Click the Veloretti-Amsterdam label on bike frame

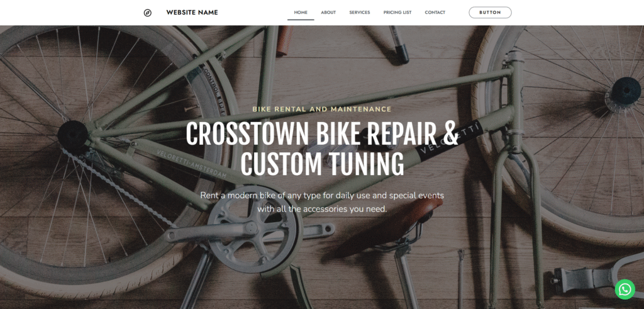191,163
